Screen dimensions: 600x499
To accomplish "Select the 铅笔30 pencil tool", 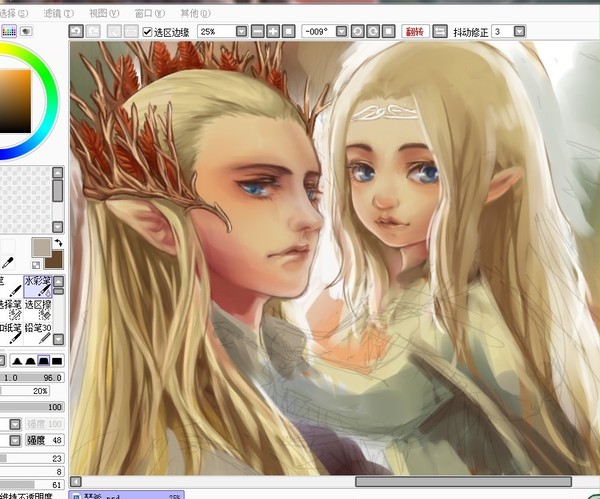I will [38, 333].
